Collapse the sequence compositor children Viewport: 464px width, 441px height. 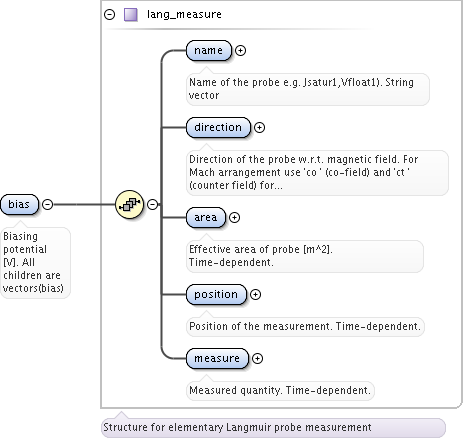(152, 204)
